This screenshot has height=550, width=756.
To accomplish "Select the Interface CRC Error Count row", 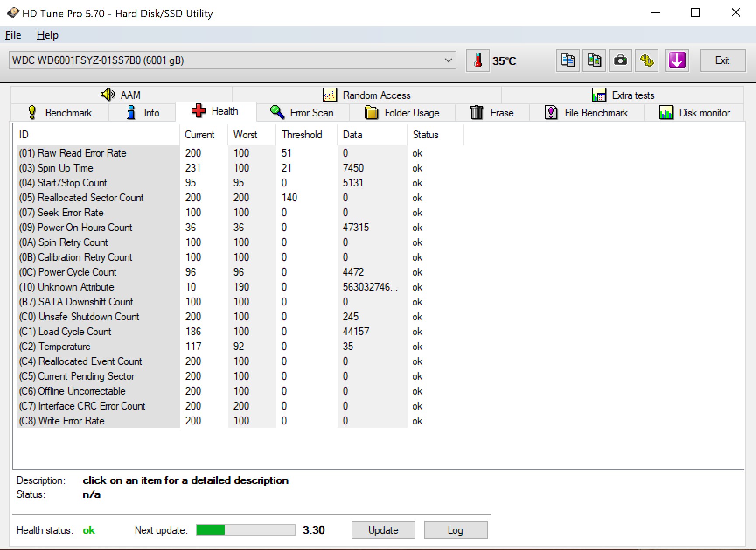I will tap(240, 406).
